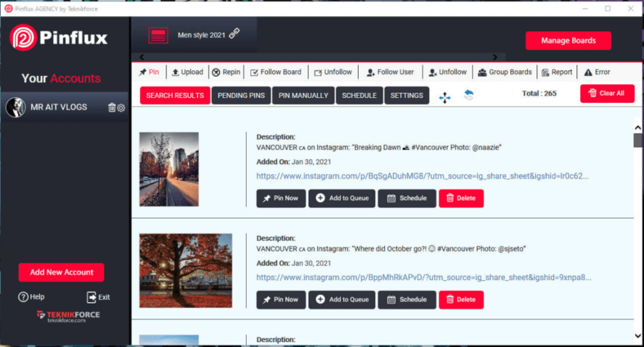Switch to the Repin tab

(x=226, y=73)
